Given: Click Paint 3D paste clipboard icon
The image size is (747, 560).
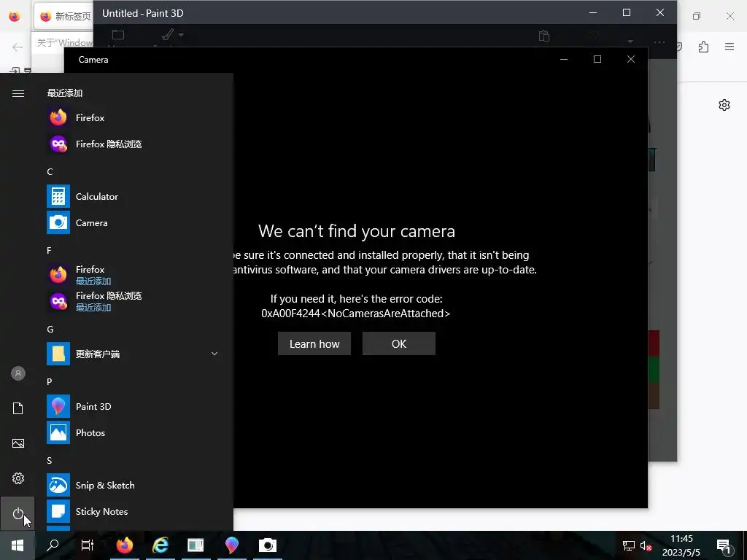Looking at the screenshot, I should point(544,36).
